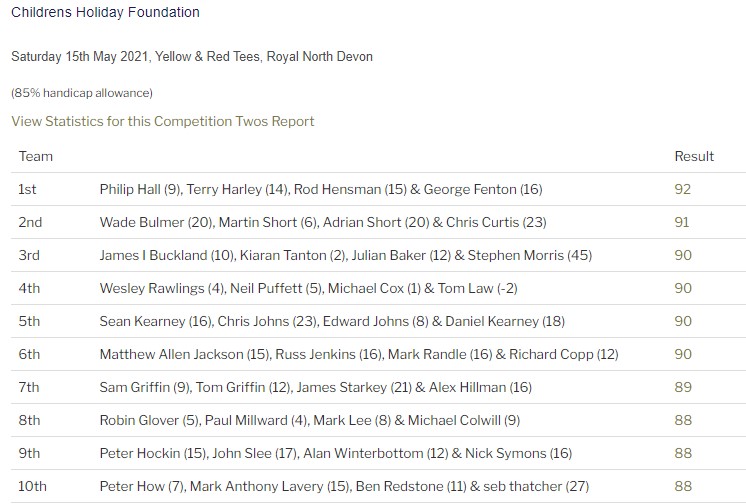
Task: Select the Wade Bulmer team row
Action: pos(378,222)
